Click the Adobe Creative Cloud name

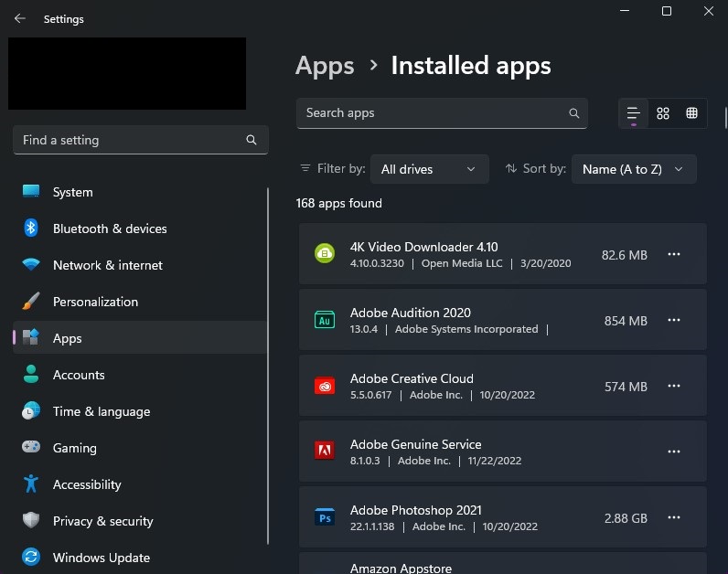(x=412, y=378)
